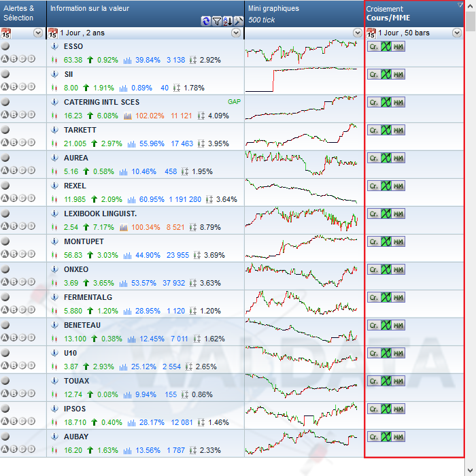476x476 pixels.
Task: Toggle the grey alert dot for ESSO
Action: 5,46
